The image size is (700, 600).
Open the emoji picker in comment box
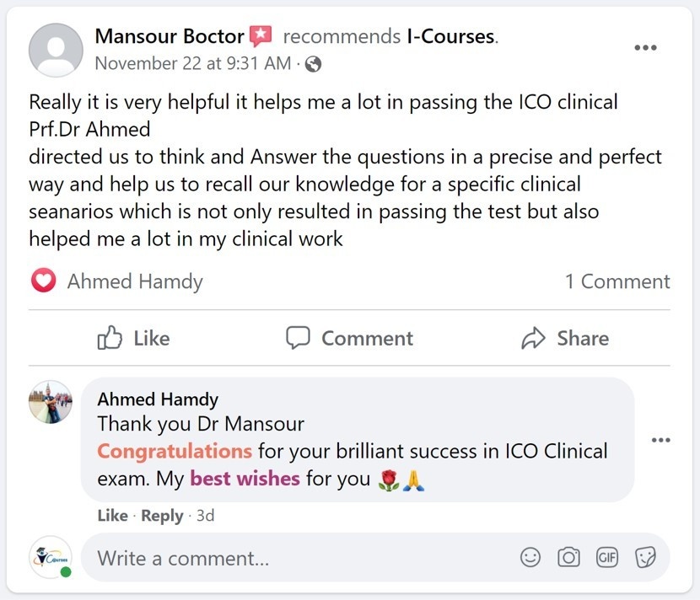pos(530,557)
